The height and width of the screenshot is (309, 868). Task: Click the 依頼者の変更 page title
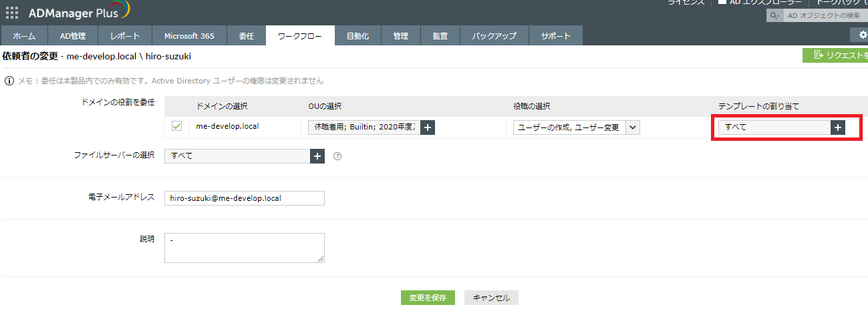29,56
